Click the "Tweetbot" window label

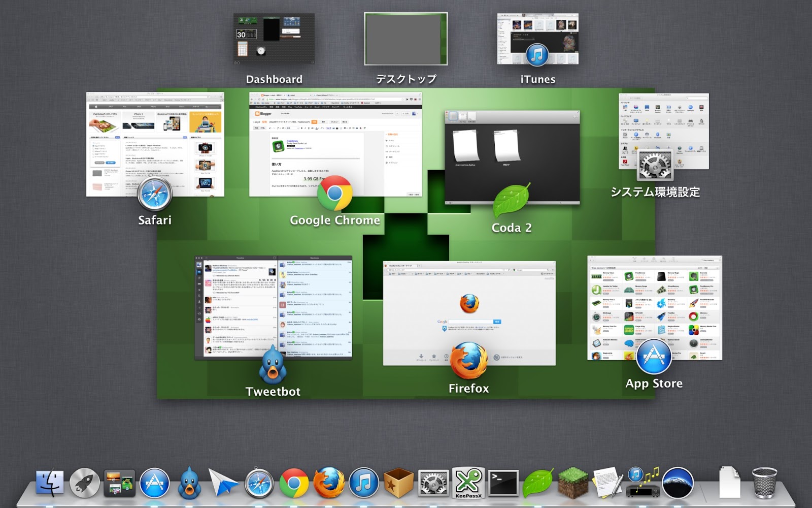point(273,392)
